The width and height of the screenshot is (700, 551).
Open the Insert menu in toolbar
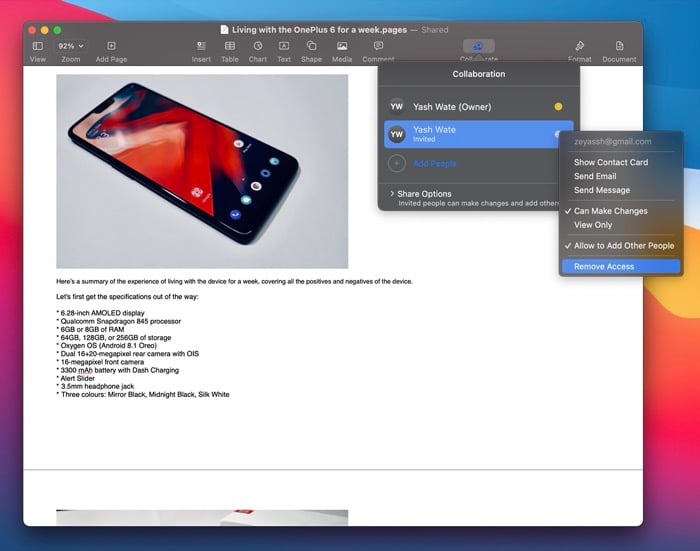tap(201, 46)
